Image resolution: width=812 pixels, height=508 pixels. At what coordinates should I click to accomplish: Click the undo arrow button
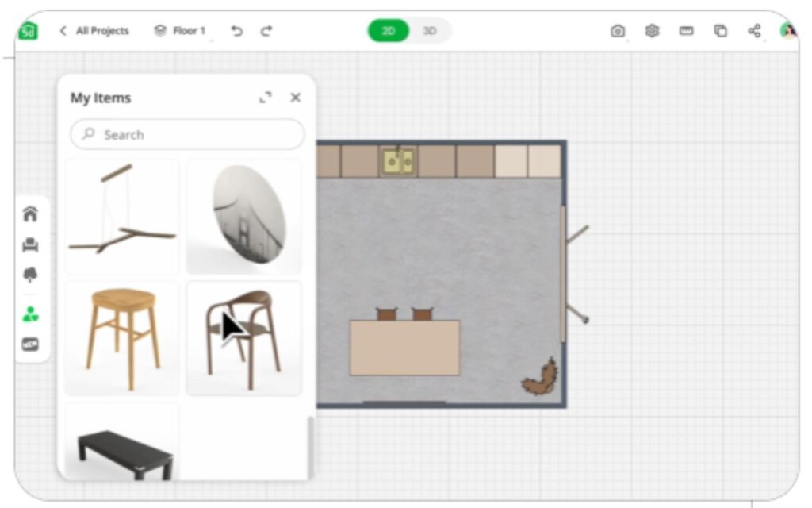236,31
